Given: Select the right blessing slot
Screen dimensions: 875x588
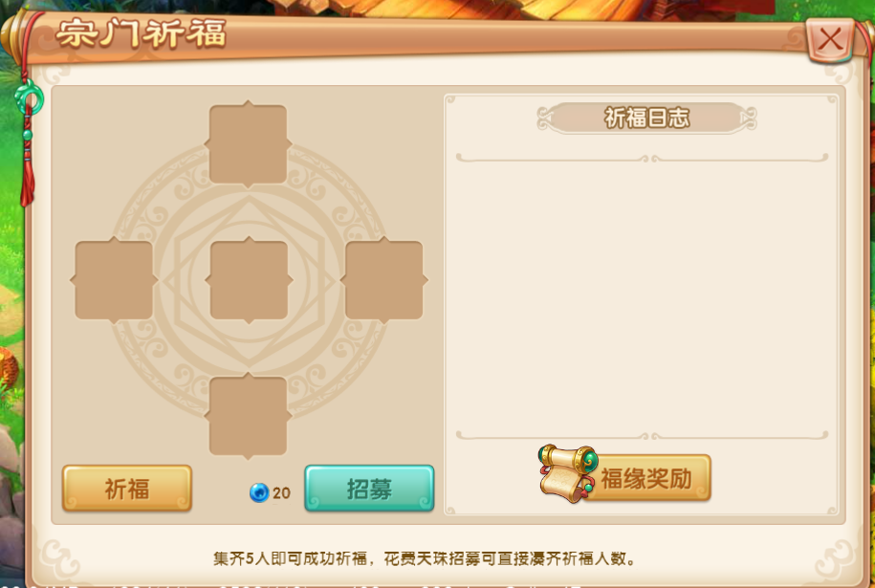Looking at the screenshot, I should pos(383,280).
